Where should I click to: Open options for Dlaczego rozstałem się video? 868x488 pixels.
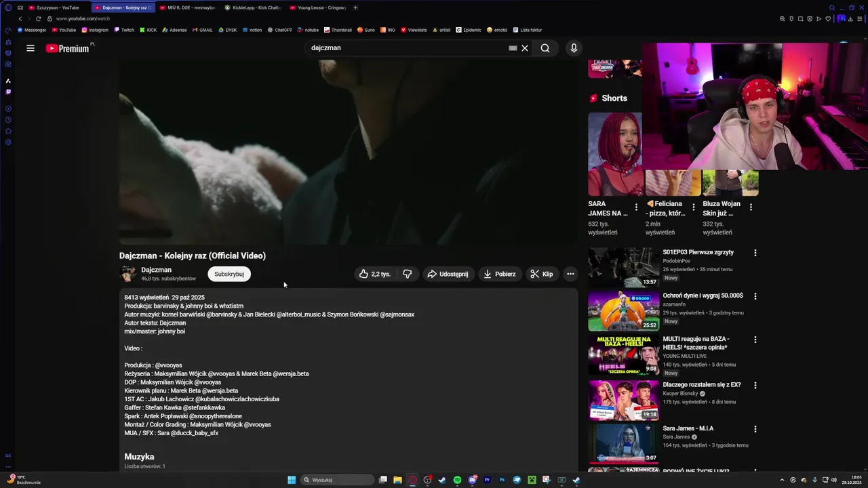tap(755, 385)
